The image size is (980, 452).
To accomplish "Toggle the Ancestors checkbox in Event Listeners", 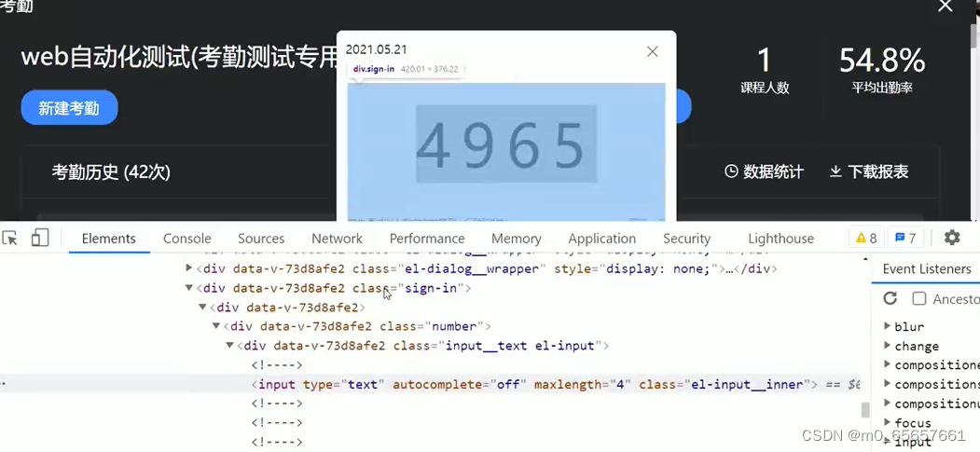I will 918,298.
